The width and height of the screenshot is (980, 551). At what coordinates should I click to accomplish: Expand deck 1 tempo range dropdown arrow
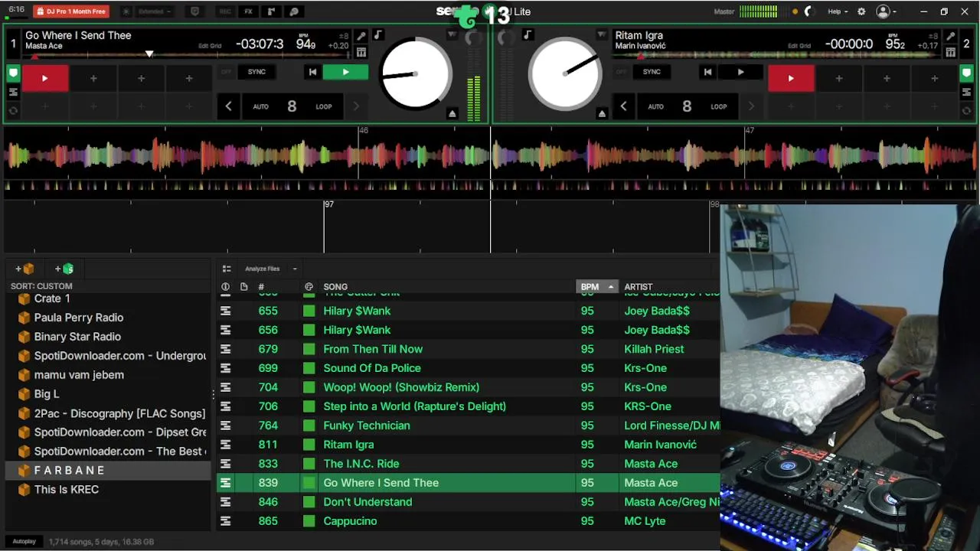coord(452,35)
